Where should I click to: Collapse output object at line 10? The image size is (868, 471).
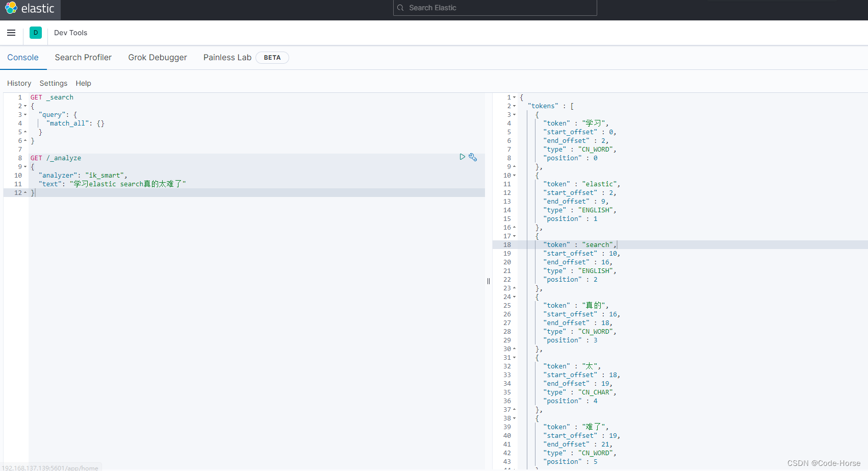point(514,176)
